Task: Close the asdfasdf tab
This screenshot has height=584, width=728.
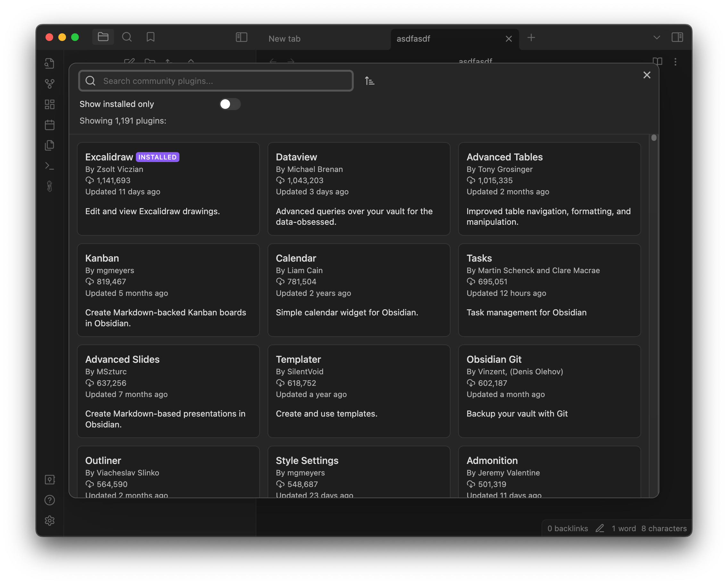Action: 509,39
